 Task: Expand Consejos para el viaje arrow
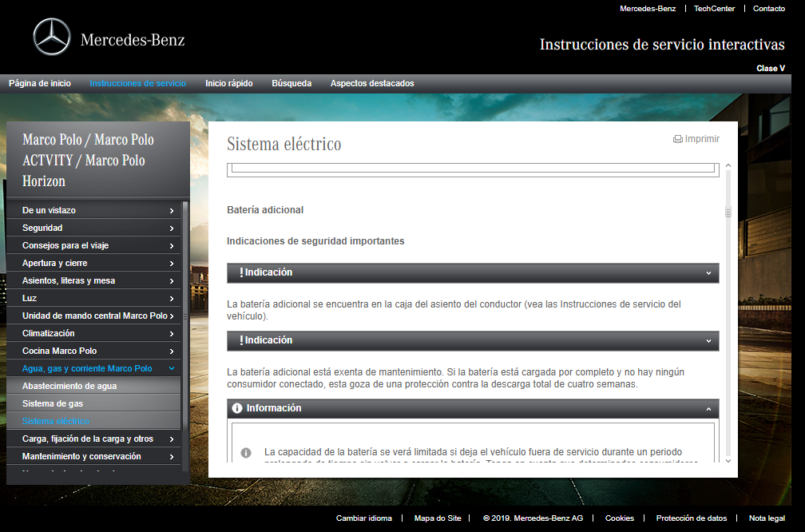172,246
